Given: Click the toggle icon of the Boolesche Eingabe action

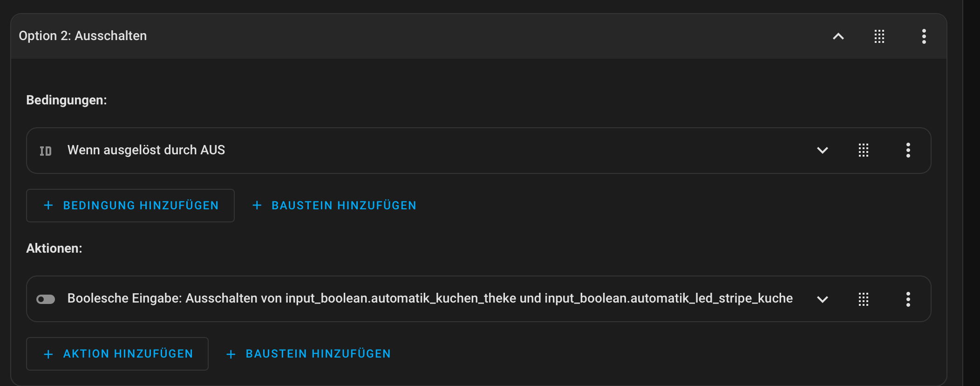Looking at the screenshot, I should pyautogui.click(x=46, y=299).
